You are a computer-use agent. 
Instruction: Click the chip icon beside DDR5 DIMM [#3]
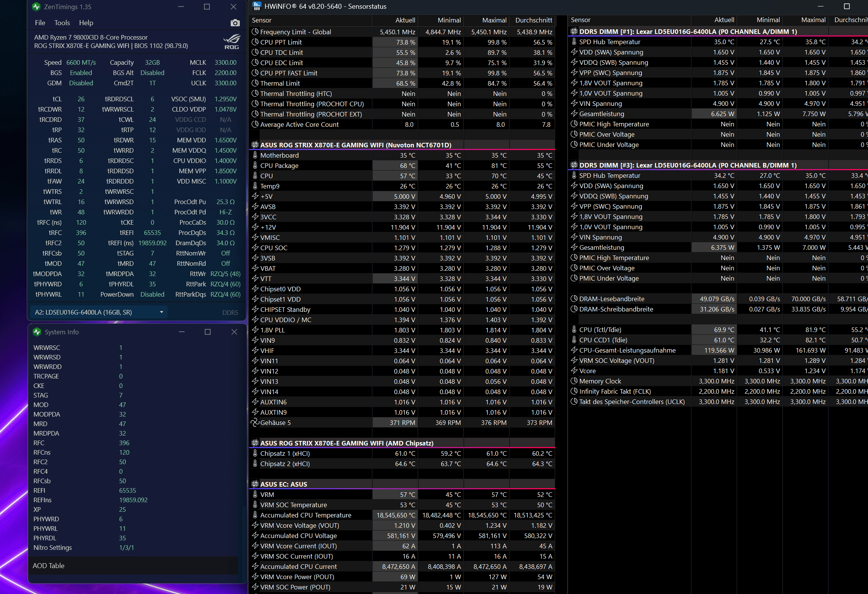pos(574,165)
